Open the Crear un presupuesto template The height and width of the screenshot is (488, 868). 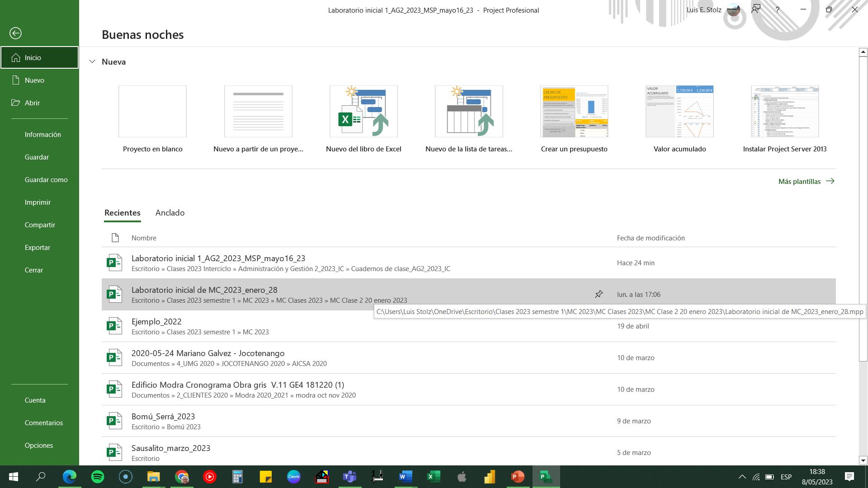[574, 112]
